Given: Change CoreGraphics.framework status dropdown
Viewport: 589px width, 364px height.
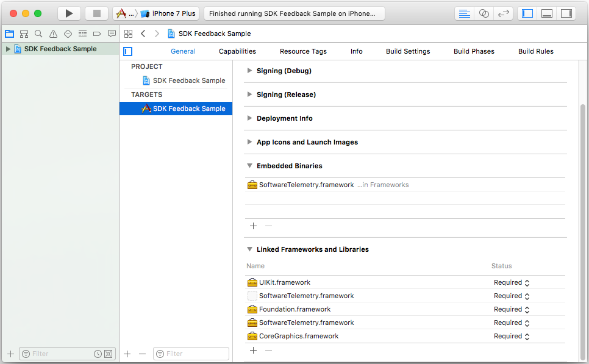Looking at the screenshot, I should click(512, 336).
